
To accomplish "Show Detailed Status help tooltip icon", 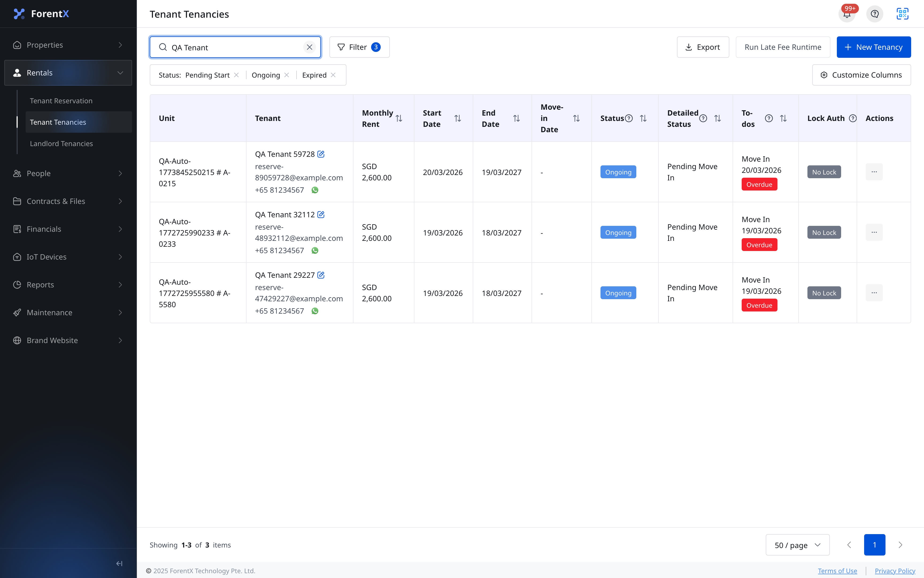I will (x=703, y=119).
